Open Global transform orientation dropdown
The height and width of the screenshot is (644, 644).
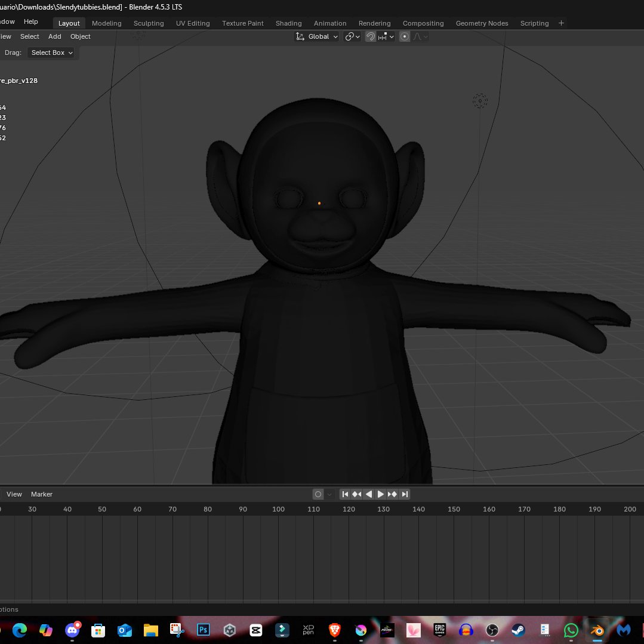pos(317,36)
